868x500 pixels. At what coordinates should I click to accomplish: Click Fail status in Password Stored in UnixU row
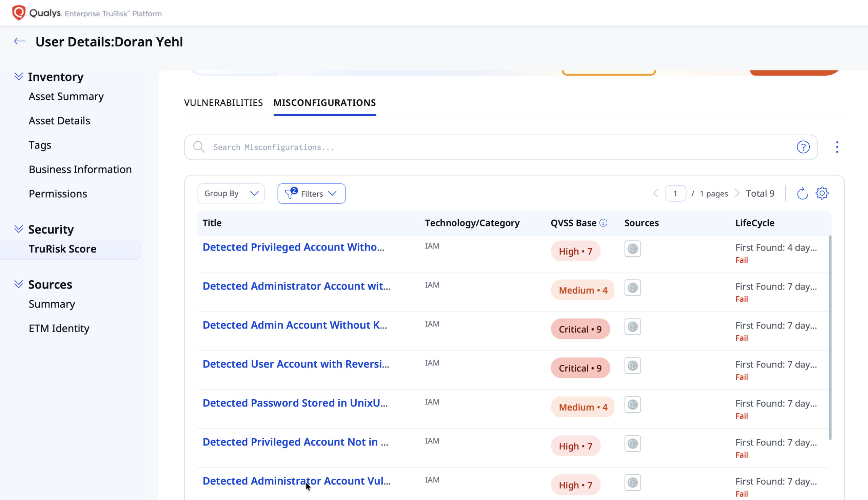coord(742,416)
